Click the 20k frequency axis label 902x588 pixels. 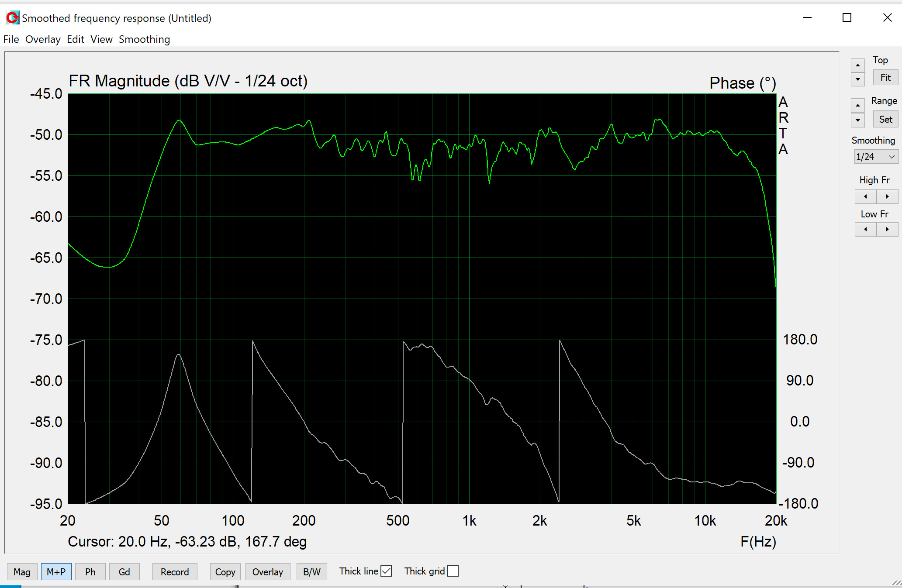click(x=776, y=521)
